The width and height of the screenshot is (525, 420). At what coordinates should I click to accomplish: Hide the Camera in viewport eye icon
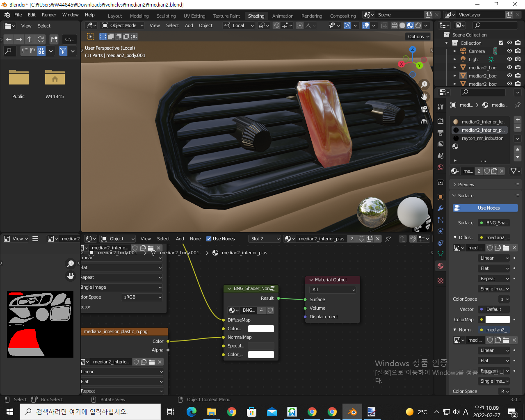(x=509, y=51)
